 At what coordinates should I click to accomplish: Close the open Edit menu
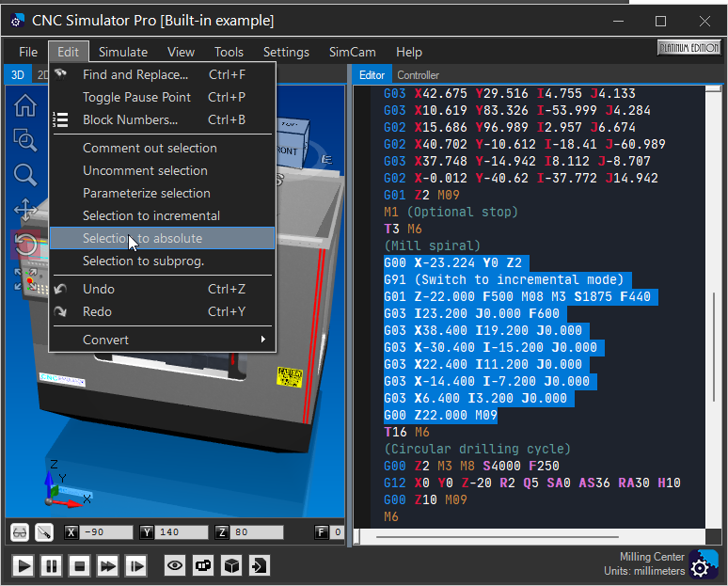(68, 52)
